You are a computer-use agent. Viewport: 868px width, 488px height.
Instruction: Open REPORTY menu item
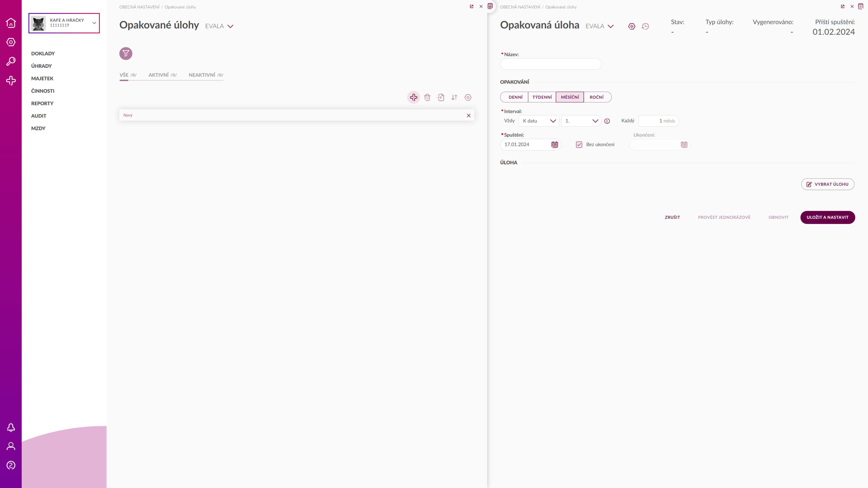coord(42,103)
